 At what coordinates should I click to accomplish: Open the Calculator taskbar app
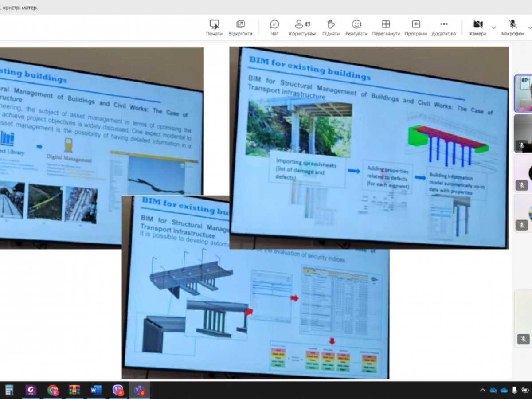pos(9,390)
